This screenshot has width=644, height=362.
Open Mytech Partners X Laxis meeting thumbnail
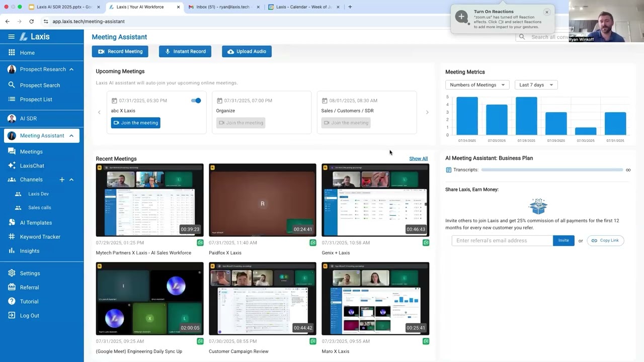click(x=149, y=200)
